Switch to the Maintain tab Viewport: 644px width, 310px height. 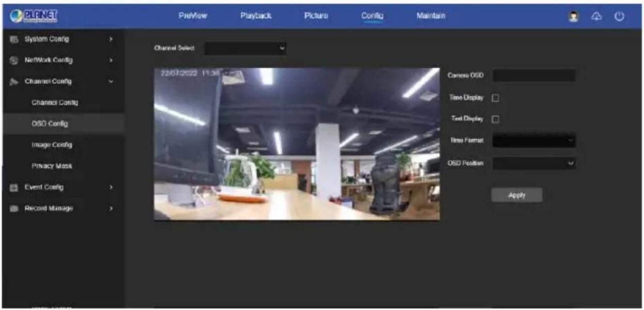point(431,16)
